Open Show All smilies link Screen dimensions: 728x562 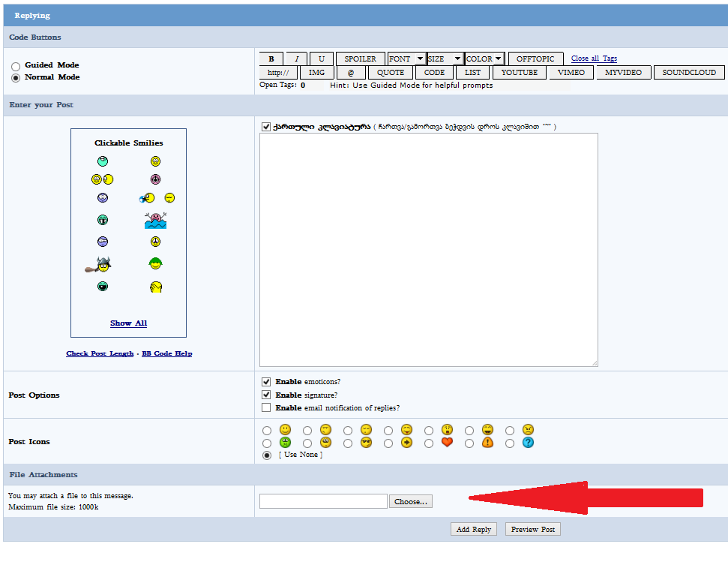pyautogui.click(x=129, y=323)
